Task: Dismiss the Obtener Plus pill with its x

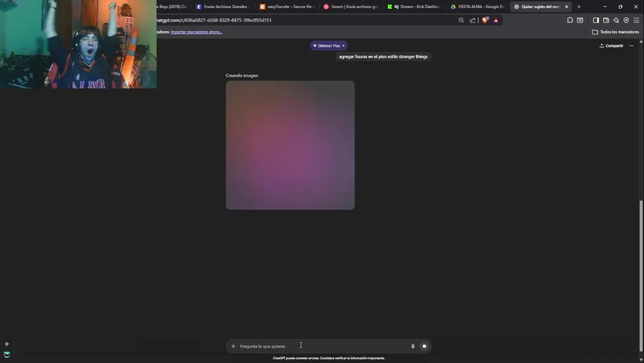Action: (344, 46)
